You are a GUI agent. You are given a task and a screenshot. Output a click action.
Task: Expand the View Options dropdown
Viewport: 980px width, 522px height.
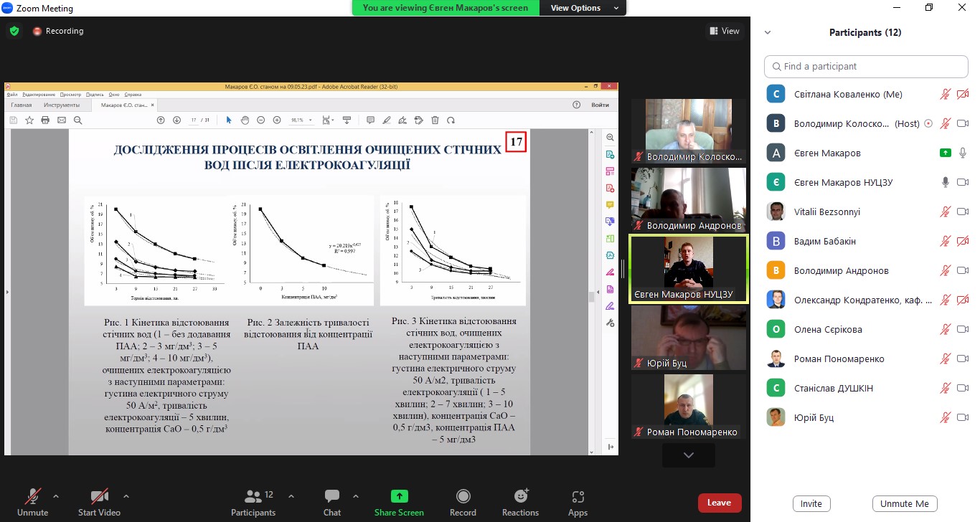click(x=585, y=8)
